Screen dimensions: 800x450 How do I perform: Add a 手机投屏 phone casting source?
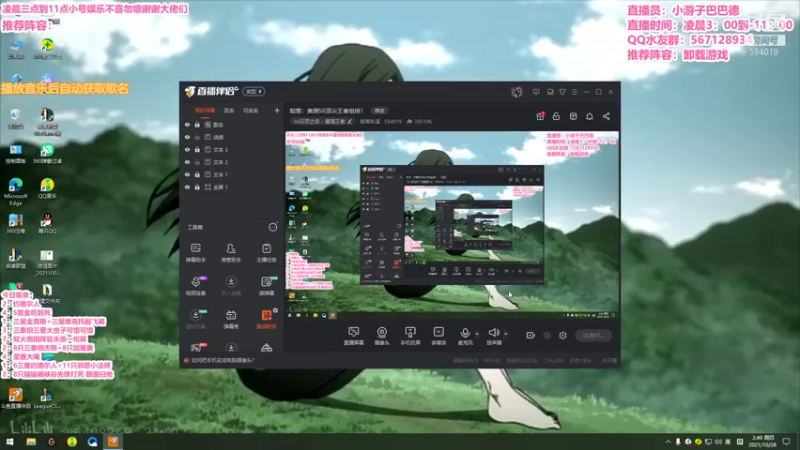click(410, 336)
